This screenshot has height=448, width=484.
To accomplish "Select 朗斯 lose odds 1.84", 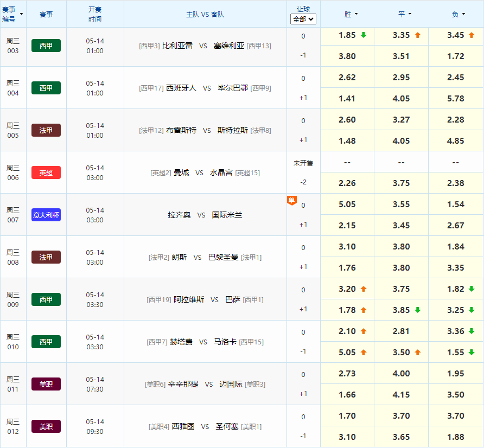I will (456, 247).
